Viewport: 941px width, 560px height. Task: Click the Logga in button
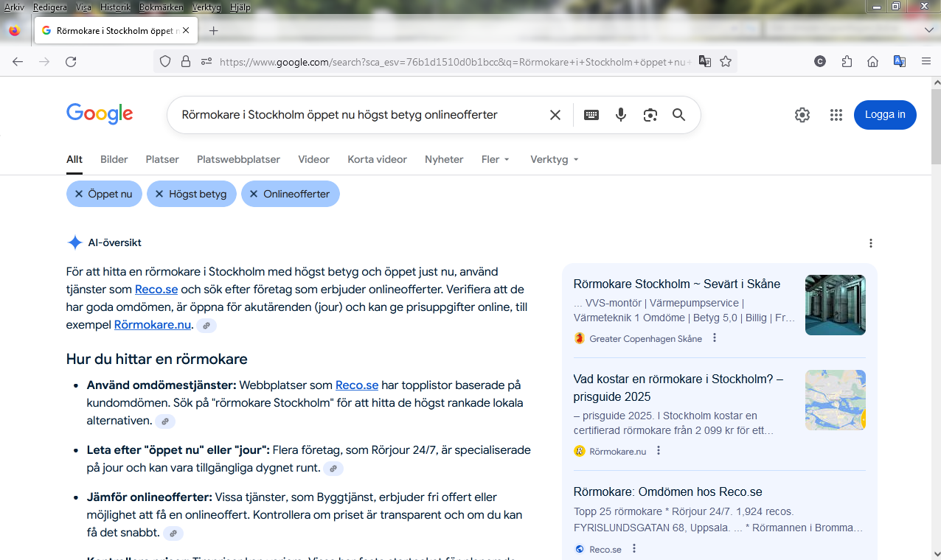[885, 115]
